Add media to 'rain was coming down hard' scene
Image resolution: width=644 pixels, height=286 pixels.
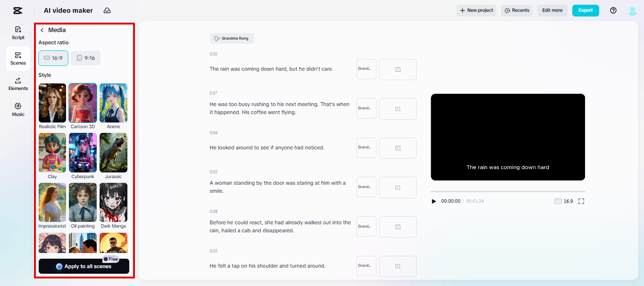point(398,69)
